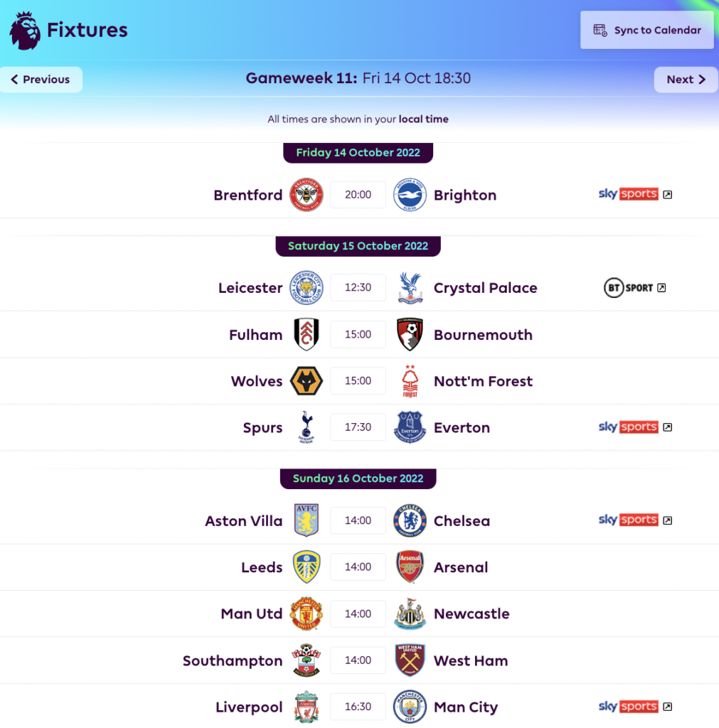Click the Brentford club crest

(307, 195)
